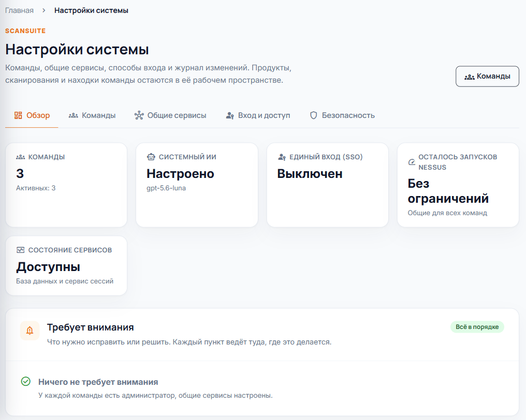The width and height of the screenshot is (526, 420).
Task: Open the Системный ИИ Настроено card
Action: coord(197,185)
